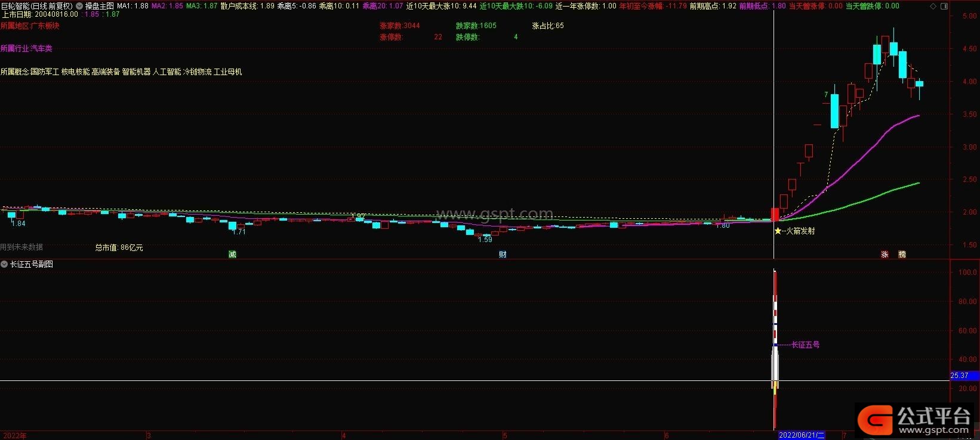The height and width of the screenshot is (440, 980).
Task: Click 上市日期: 20040816.00 text
Action: click(39, 14)
